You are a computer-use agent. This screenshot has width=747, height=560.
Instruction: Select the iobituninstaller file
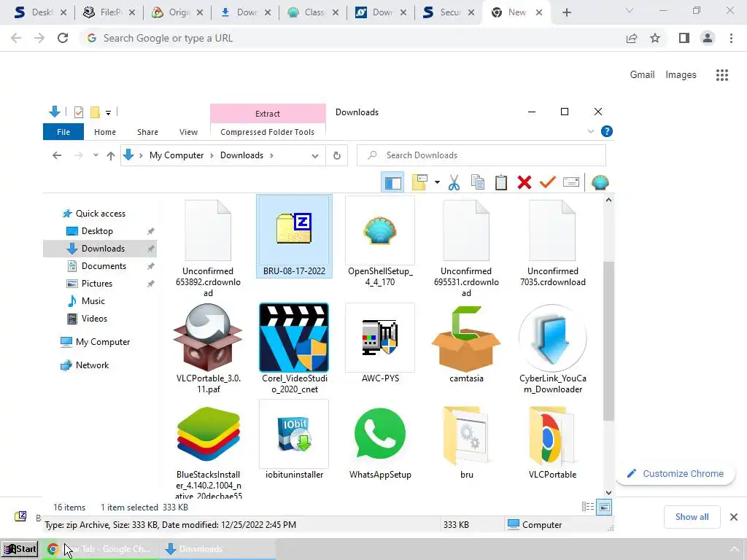click(x=295, y=440)
